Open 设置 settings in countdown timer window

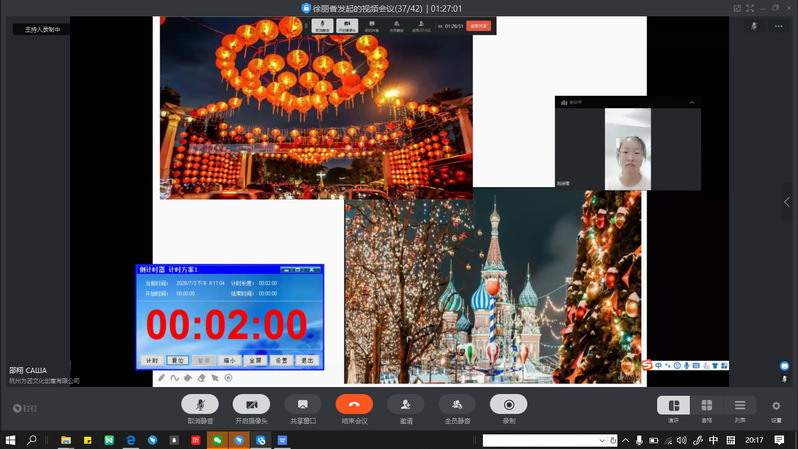281,360
